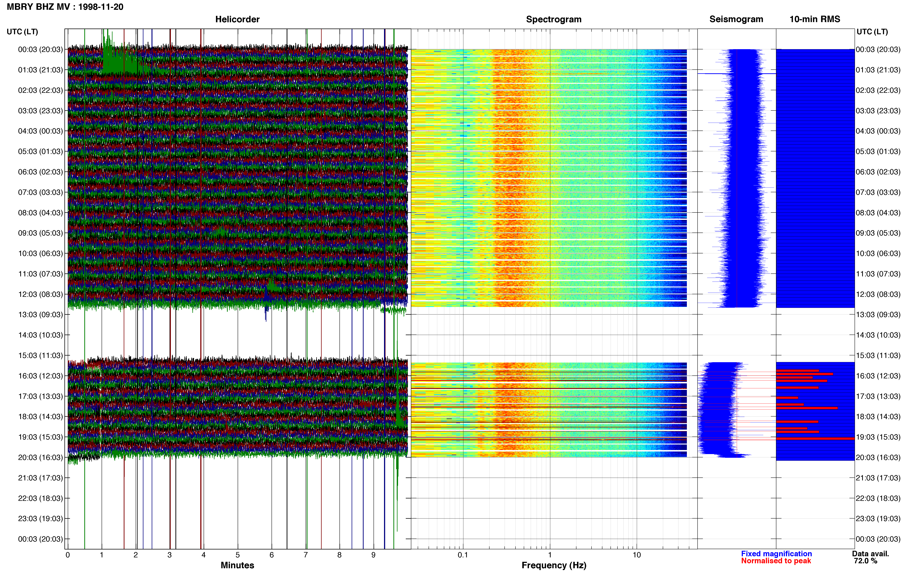Click left time label '08:03 (04:03)'

(40, 212)
